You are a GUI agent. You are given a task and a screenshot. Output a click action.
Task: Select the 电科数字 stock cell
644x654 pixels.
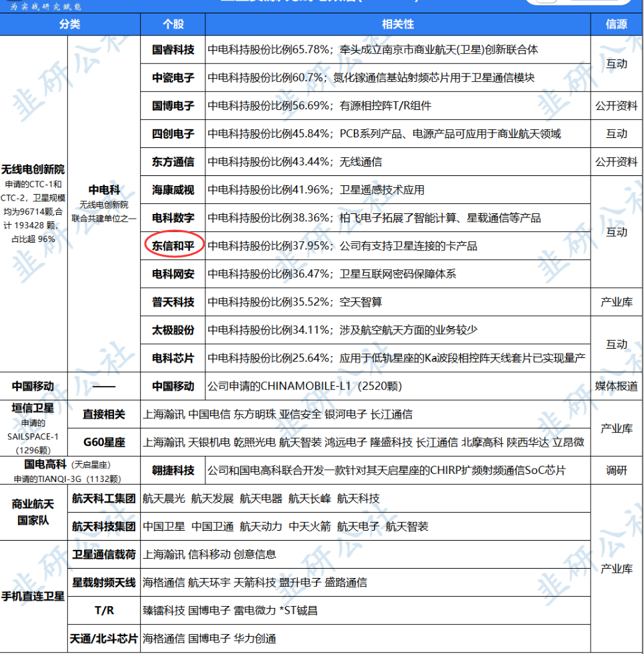pos(173,218)
